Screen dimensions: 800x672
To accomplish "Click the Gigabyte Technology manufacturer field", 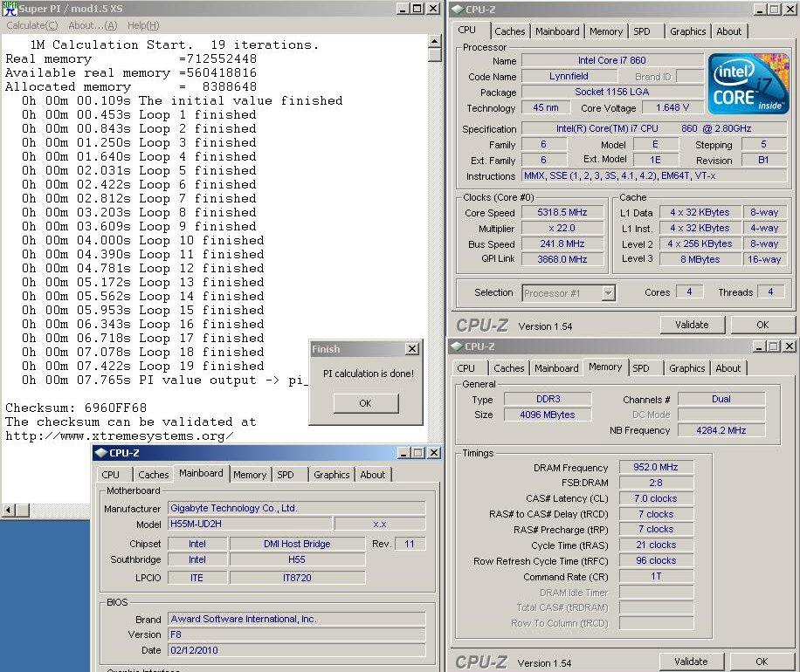I will (x=296, y=508).
